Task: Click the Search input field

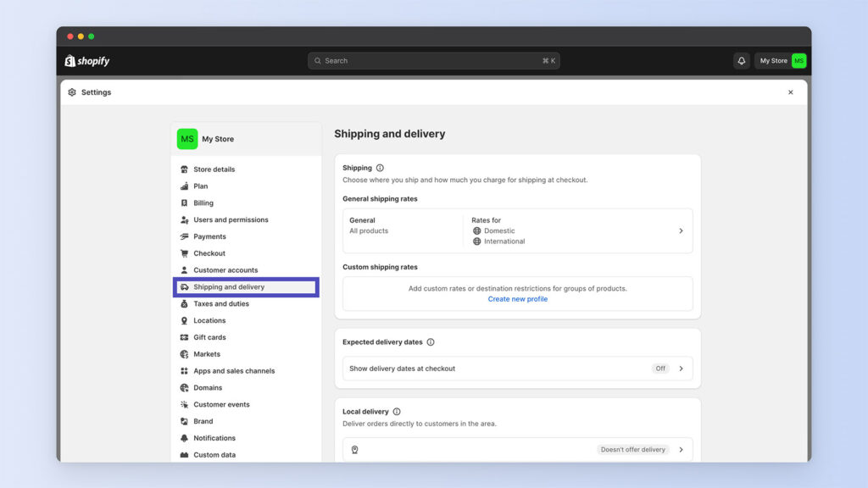Action: 433,61
